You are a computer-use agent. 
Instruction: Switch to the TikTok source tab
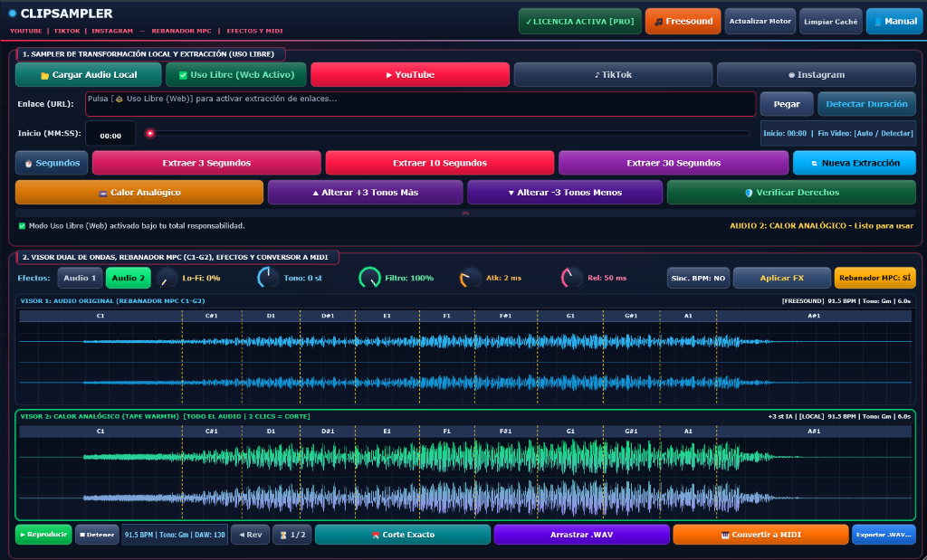613,74
